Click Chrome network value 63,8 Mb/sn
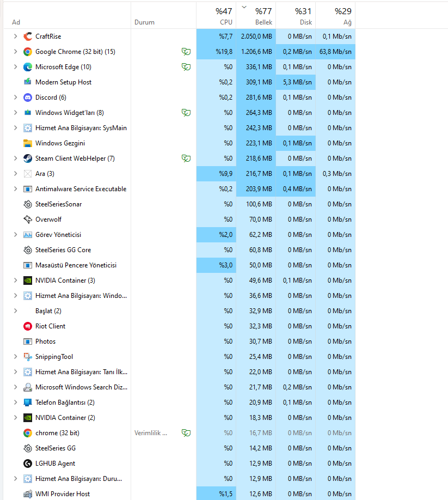 click(335, 52)
